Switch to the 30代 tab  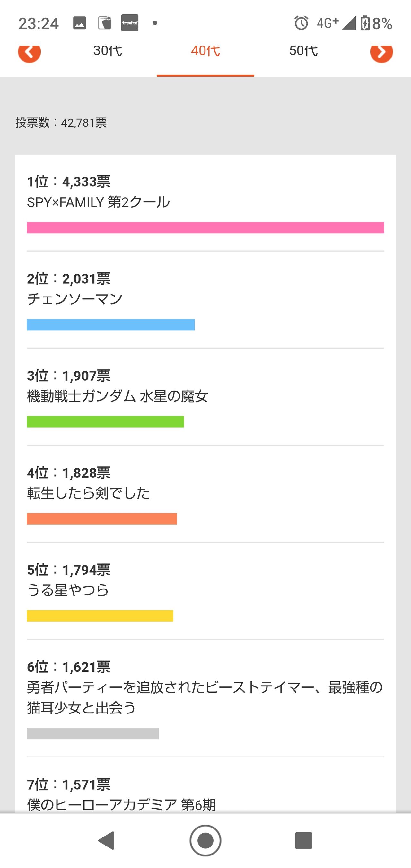click(108, 51)
